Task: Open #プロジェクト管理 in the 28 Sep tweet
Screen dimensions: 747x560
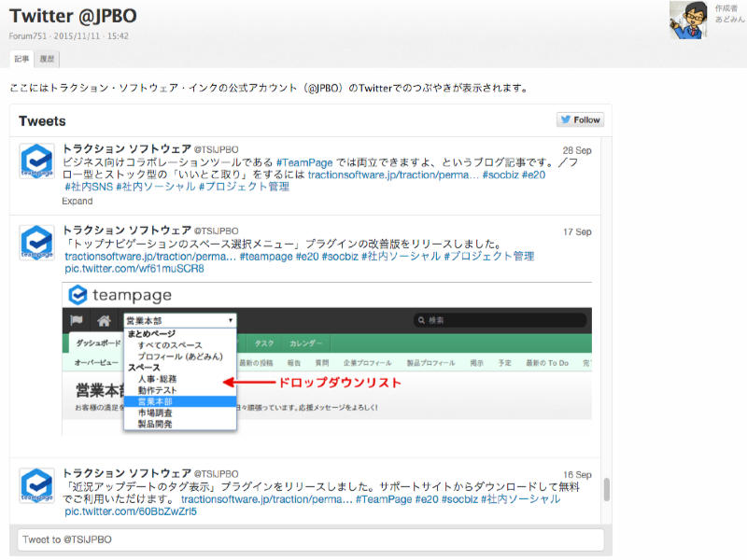Action: point(244,187)
